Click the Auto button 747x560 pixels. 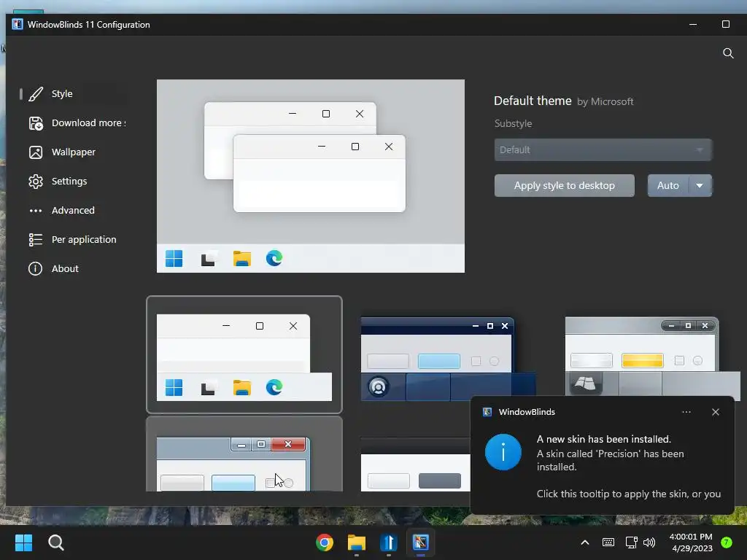[668, 185]
